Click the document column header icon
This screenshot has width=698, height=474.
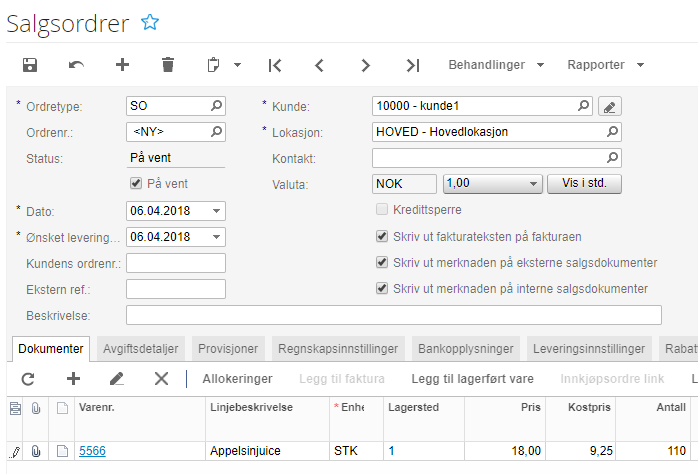tap(62, 408)
